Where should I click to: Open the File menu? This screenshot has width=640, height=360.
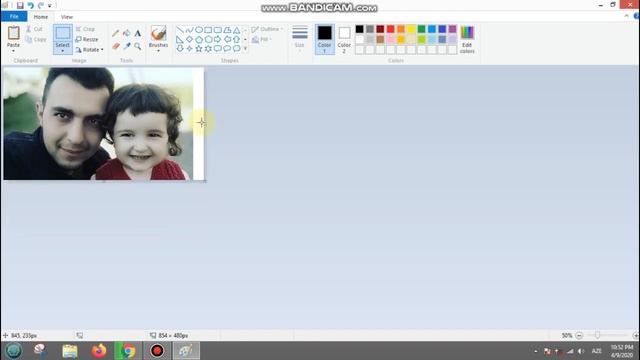14,16
